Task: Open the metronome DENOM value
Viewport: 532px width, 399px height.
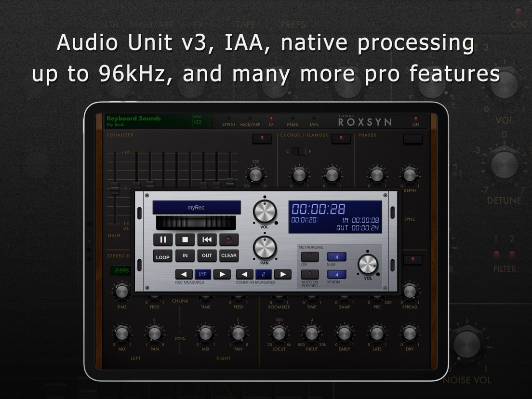Action: coord(336,275)
